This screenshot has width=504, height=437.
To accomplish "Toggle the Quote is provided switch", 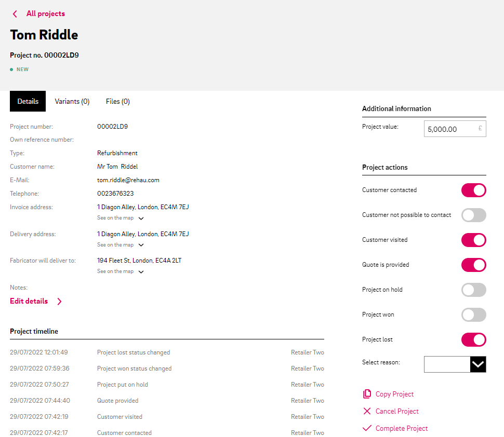I will (473, 265).
